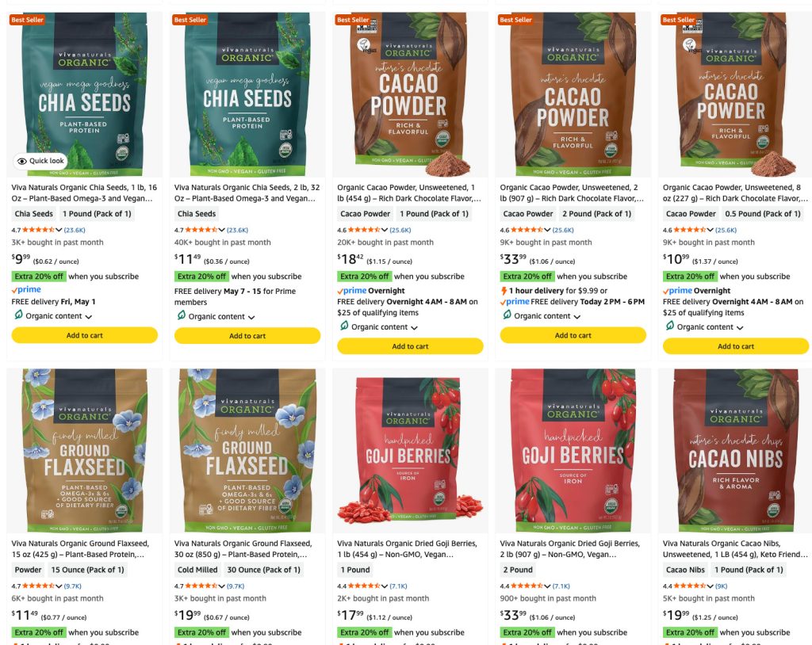The image size is (812, 645).
Task: Open 2 lb Goji Berries product image
Action: (x=573, y=450)
